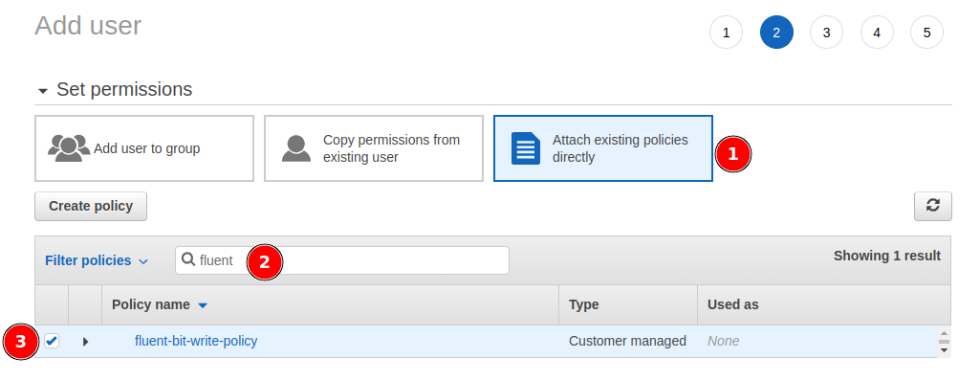Collapse the Set permissions section
Screen dimensions: 980x381
42,91
